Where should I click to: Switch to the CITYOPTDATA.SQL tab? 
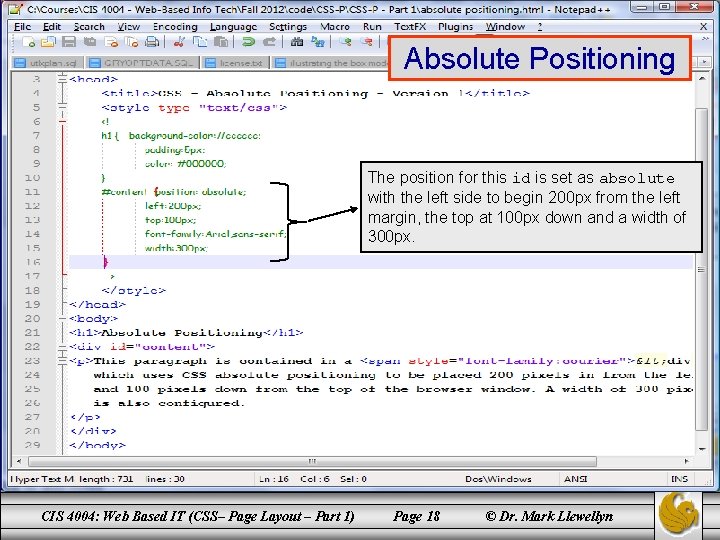143,63
